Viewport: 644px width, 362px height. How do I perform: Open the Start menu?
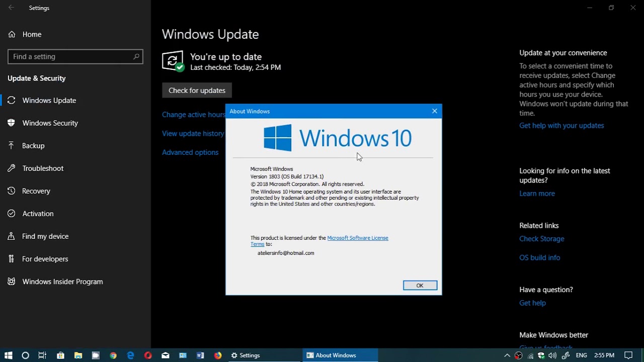(x=8, y=355)
